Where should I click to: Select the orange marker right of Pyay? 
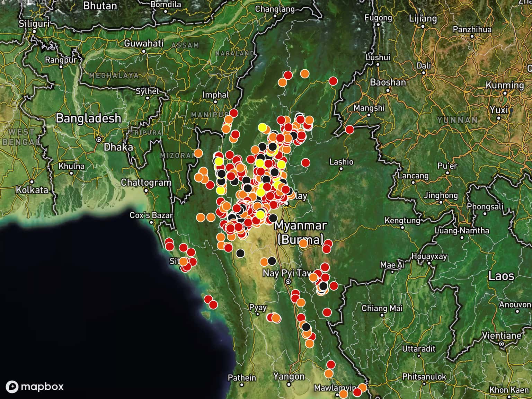(276, 318)
